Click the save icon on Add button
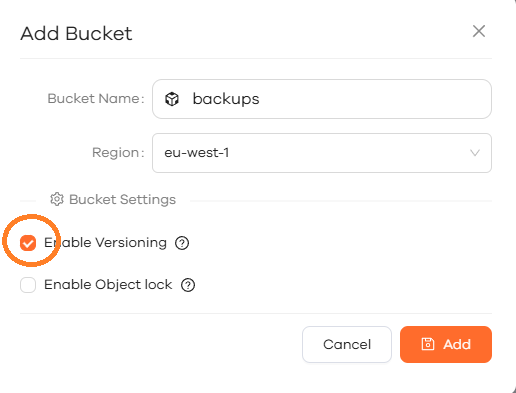 coord(428,344)
